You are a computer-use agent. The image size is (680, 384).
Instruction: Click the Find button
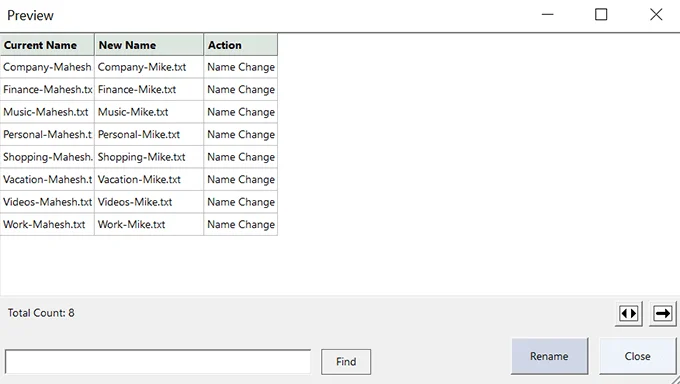tap(346, 362)
